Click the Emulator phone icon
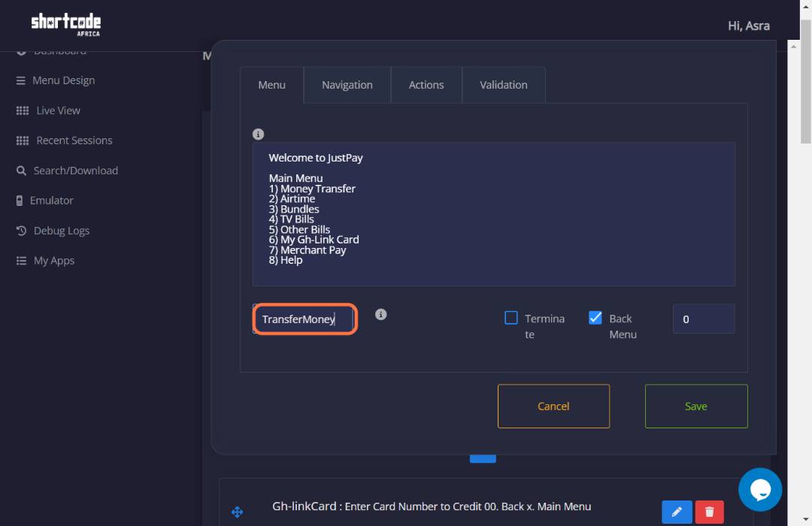Viewport: 812px width, 526px height. (x=19, y=201)
